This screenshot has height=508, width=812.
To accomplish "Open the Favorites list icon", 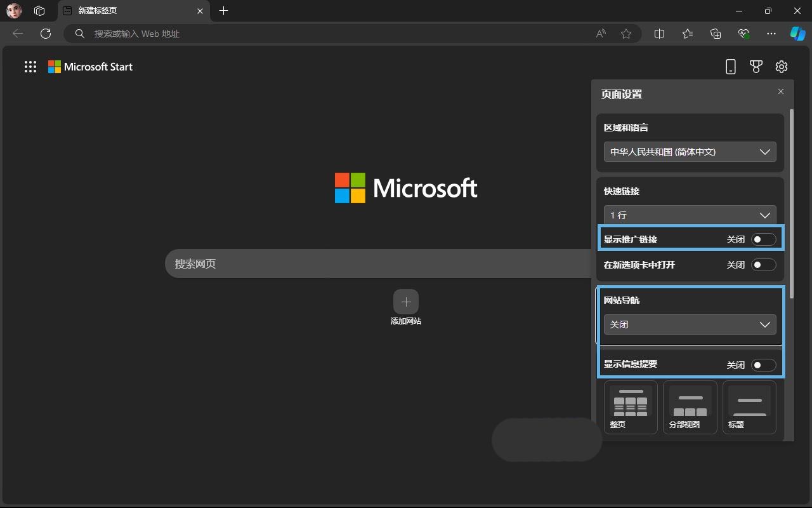I will [x=688, y=34].
